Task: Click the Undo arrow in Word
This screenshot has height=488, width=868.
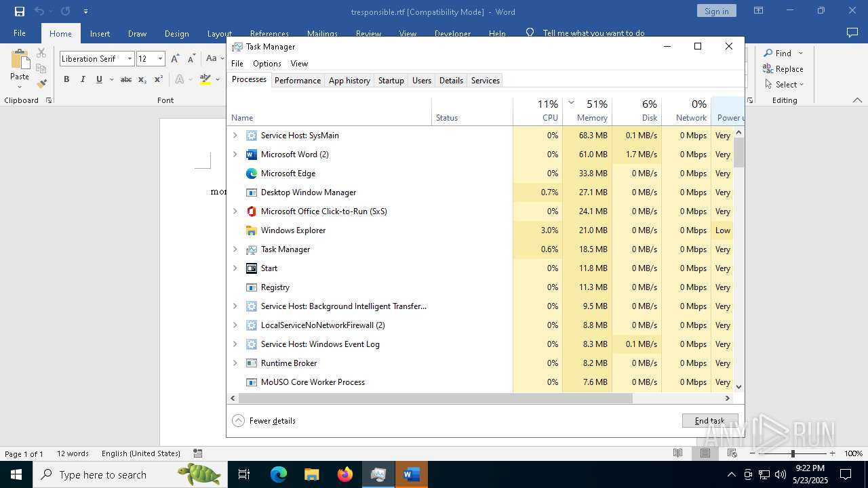Action: click(x=39, y=12)
